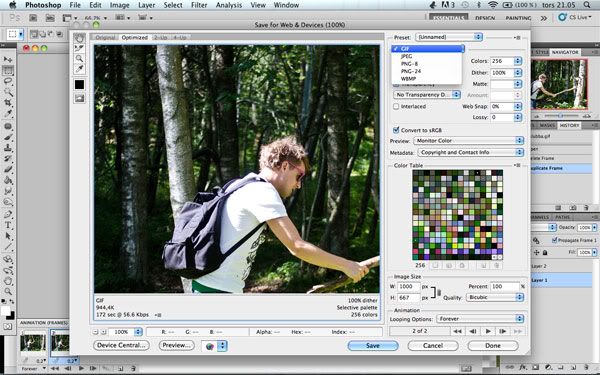Open the Metadata dropdown
Screen dimensions: 600x375
click(x=470, y=152)
